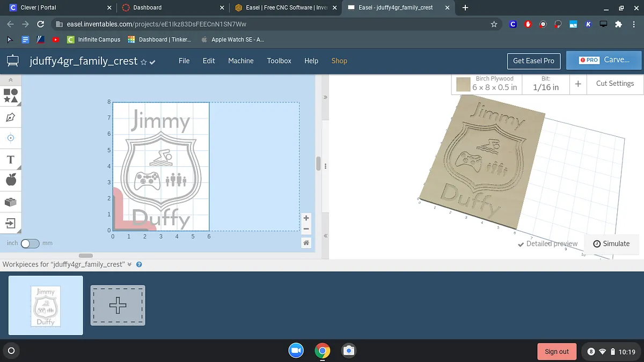
Task: Open the Bit size 1/16 in selector
Action: coord(545,84)
